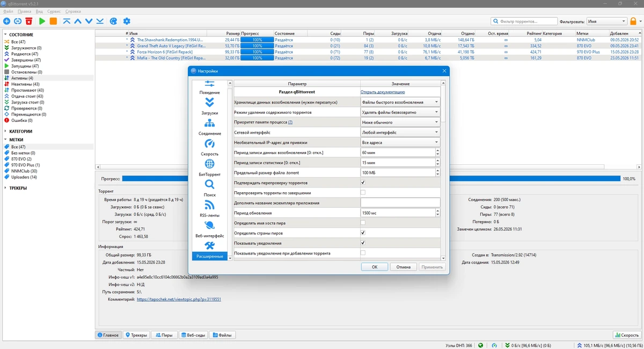Open Соединение settings section
This screenshot has width=644, height=349.
[x=210, y=127]
